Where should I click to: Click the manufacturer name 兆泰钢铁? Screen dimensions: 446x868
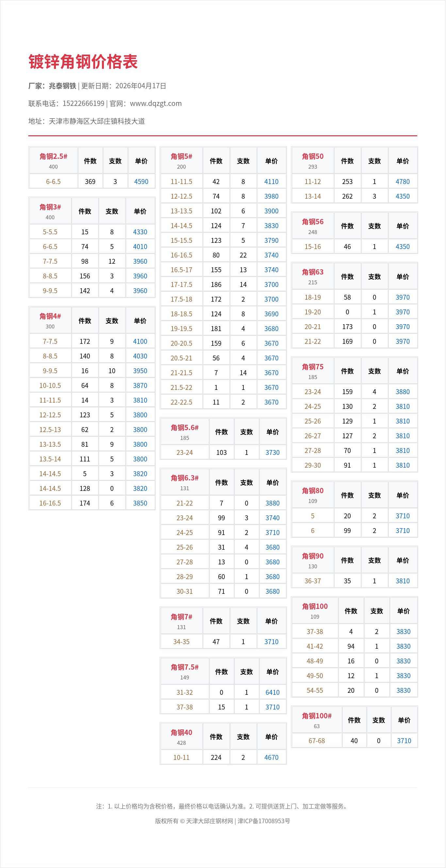pos(63,86)
